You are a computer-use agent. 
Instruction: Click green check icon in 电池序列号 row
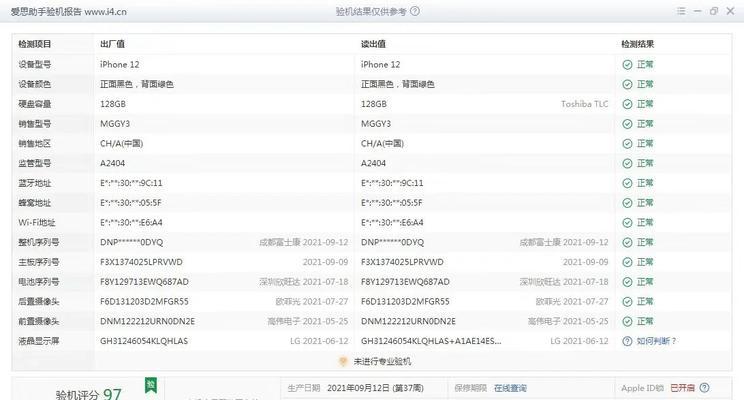(627, 282)
